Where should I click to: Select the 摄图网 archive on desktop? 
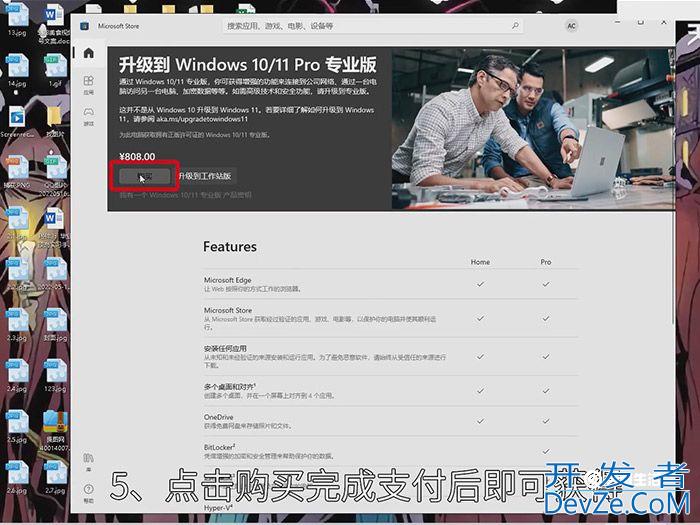tap(55, 430)
